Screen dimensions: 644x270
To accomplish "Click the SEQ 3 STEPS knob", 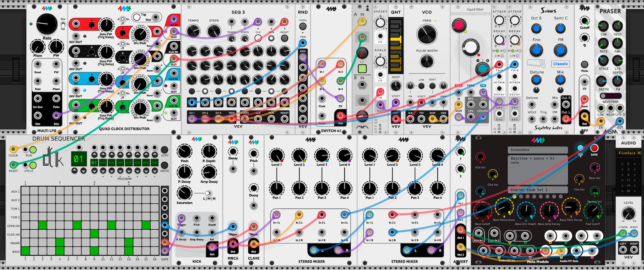I will (214, 31).
